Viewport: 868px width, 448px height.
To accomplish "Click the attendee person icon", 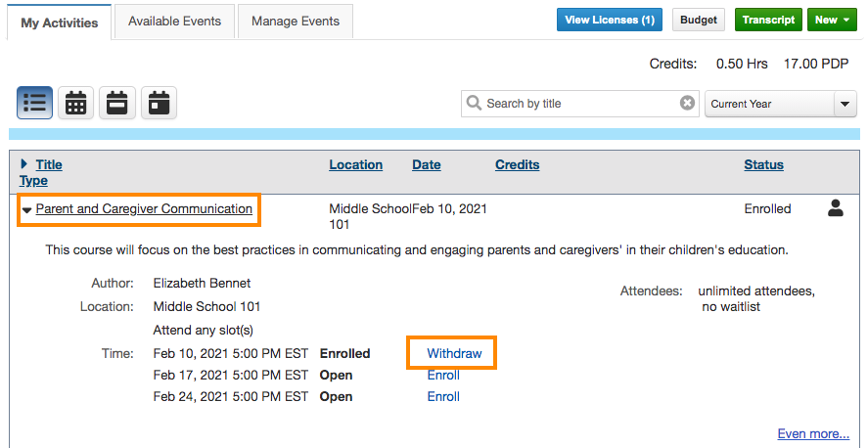I will (835, 207).
